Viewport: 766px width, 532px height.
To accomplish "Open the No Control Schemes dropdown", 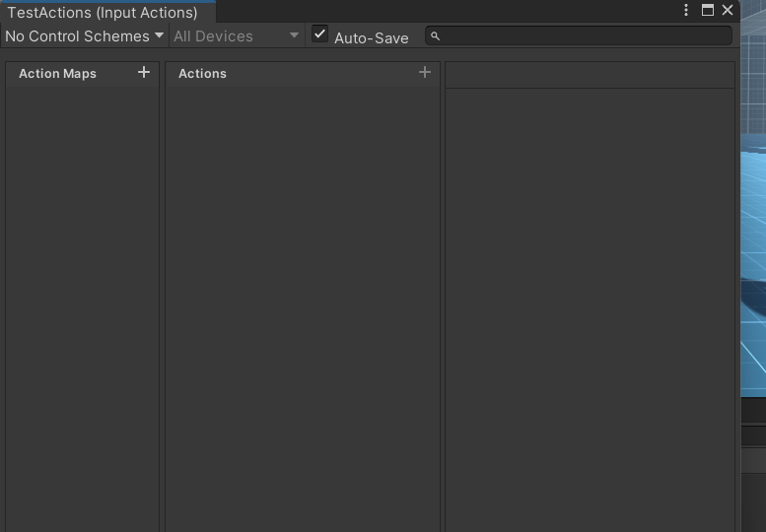I will 85,36.
